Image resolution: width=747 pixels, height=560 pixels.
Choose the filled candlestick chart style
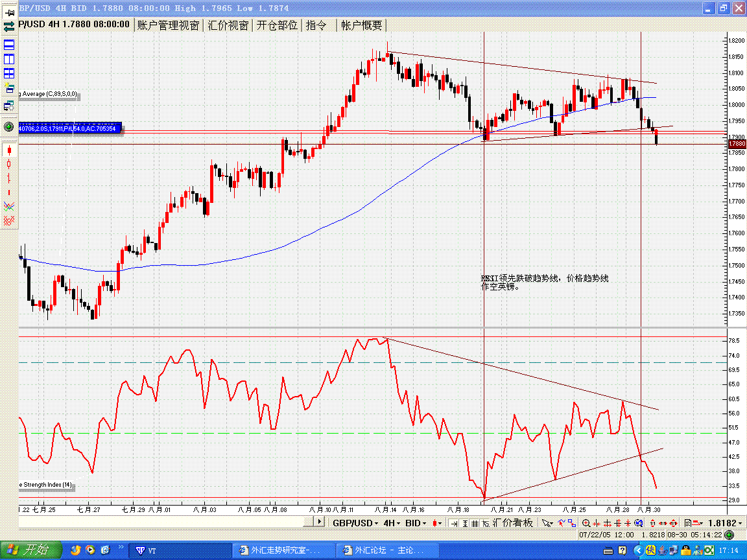tap(9, 150)
